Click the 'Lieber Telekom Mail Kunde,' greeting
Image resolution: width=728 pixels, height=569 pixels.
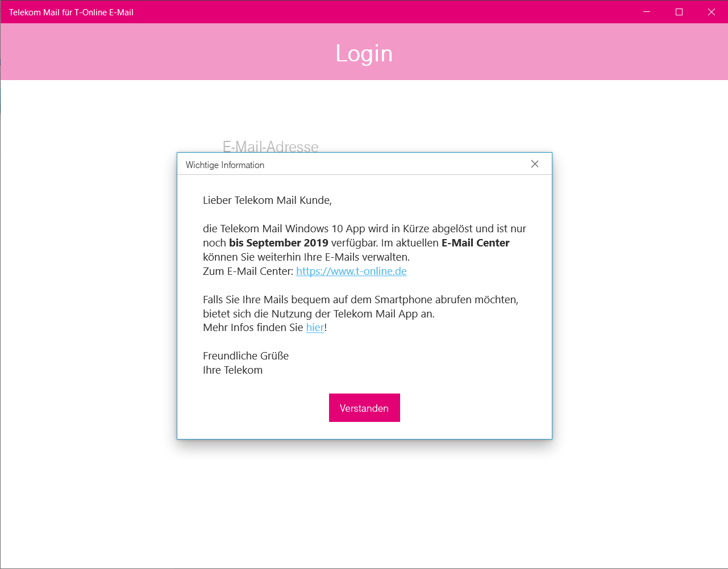pos(267,200)
